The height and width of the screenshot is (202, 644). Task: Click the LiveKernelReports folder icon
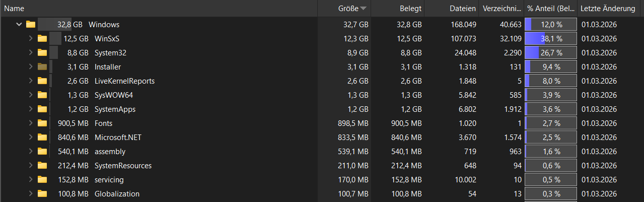42,81
